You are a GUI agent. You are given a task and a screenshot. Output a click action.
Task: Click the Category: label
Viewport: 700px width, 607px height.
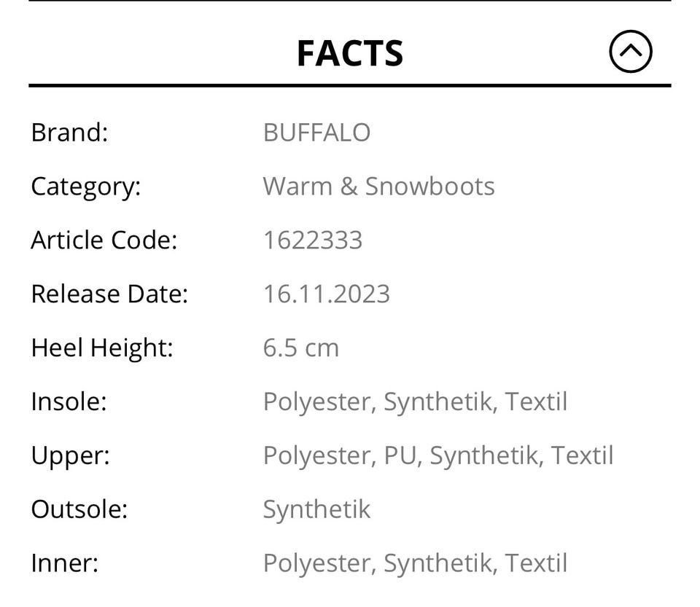pyautogui.click(x=85, y=187)
